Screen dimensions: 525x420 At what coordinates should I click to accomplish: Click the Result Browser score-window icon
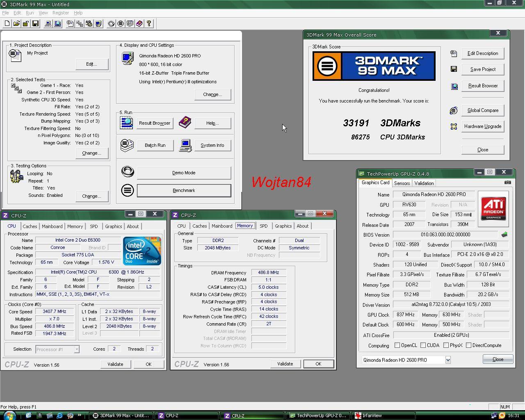click(x=454, y=86)
